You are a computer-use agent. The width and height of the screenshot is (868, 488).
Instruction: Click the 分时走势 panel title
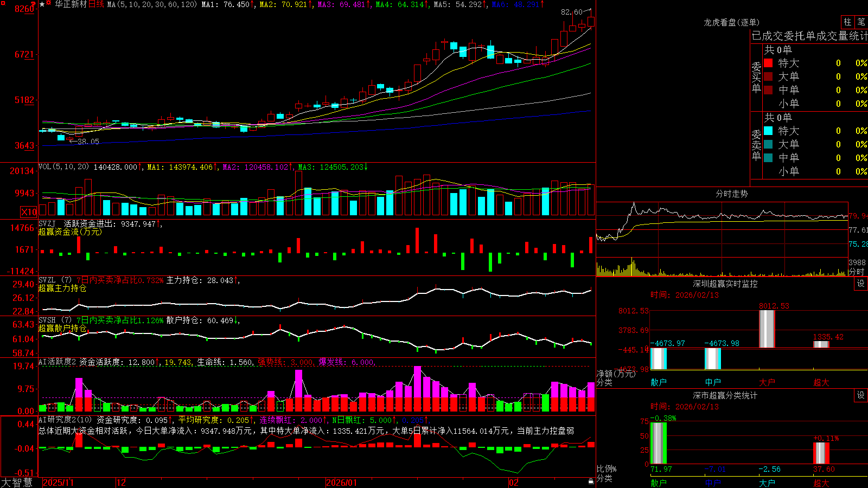[732, 194]
